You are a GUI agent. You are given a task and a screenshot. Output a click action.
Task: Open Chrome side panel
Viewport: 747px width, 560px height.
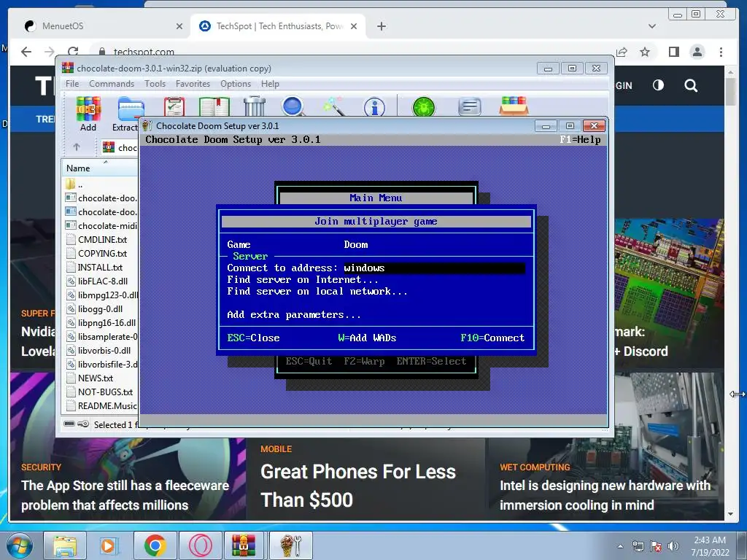673,52
